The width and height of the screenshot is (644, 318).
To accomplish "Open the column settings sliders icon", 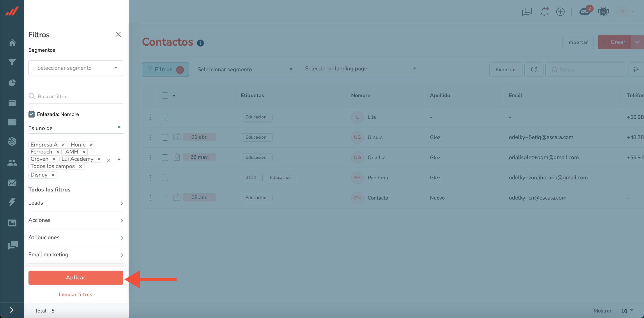I will click(636, 70).
